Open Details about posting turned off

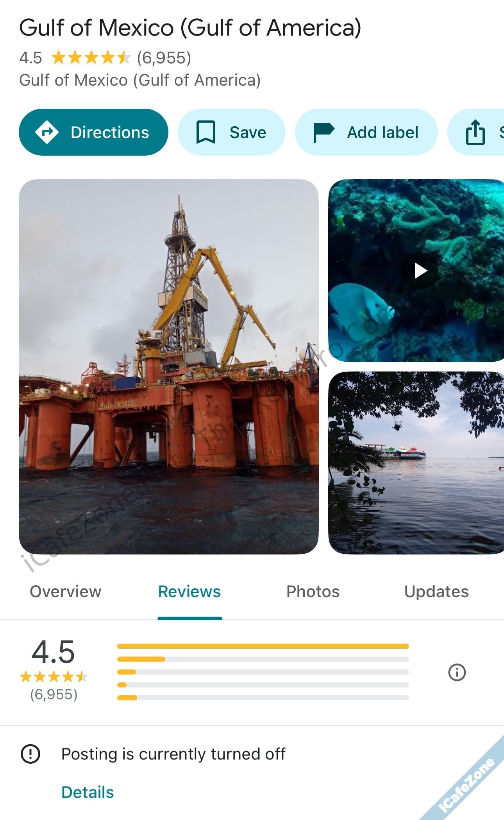(x=88, y=792)
